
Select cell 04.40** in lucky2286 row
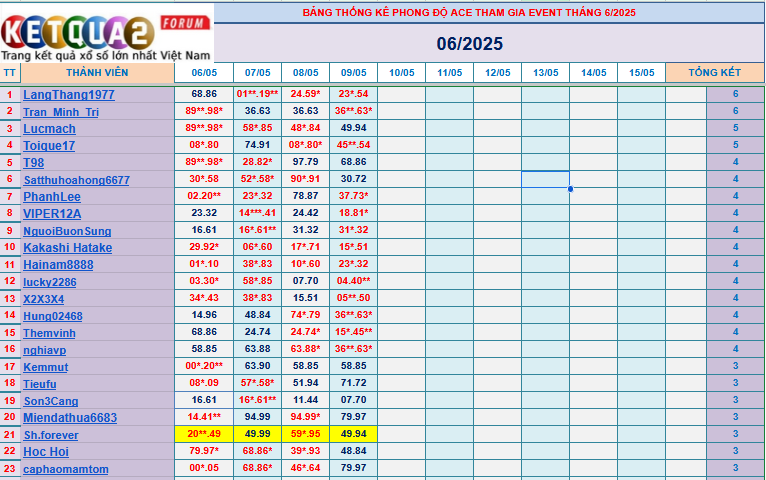pyautogui.click(x=353, y=281)
